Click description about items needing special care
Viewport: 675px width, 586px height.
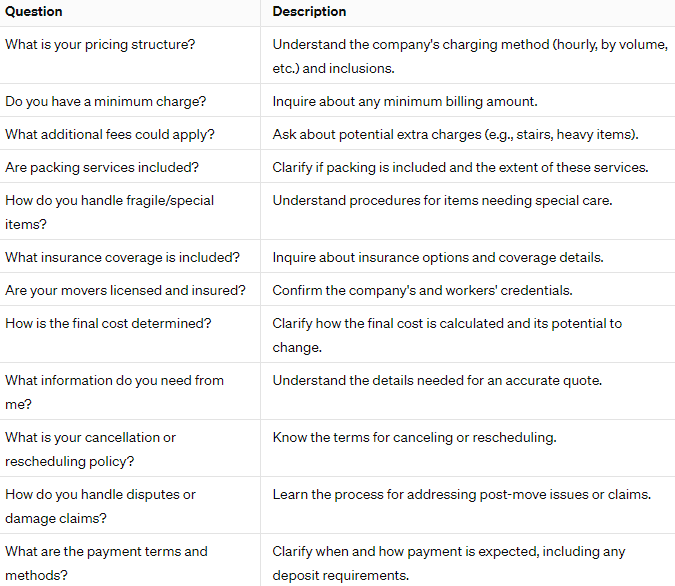pos(442,200)
